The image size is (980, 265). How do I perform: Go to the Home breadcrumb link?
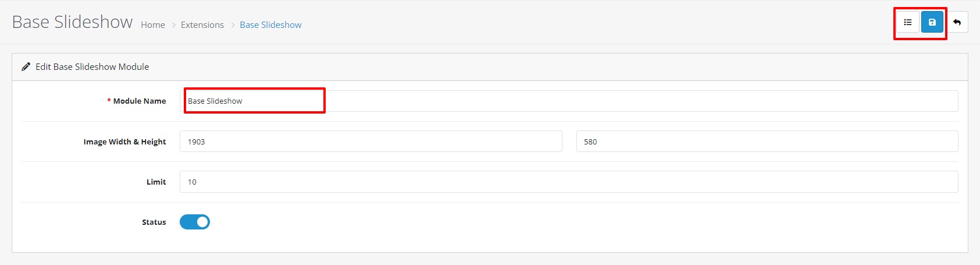153,25
